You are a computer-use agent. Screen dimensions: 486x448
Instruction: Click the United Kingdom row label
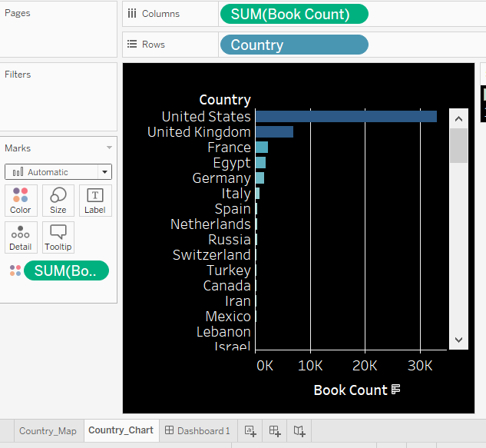coord(199,132)
